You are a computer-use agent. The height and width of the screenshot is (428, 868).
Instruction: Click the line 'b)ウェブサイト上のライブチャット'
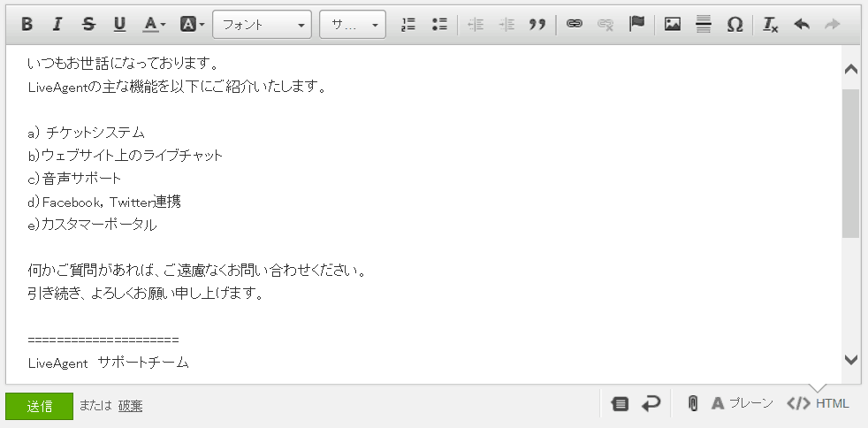[x=126, y=156]
